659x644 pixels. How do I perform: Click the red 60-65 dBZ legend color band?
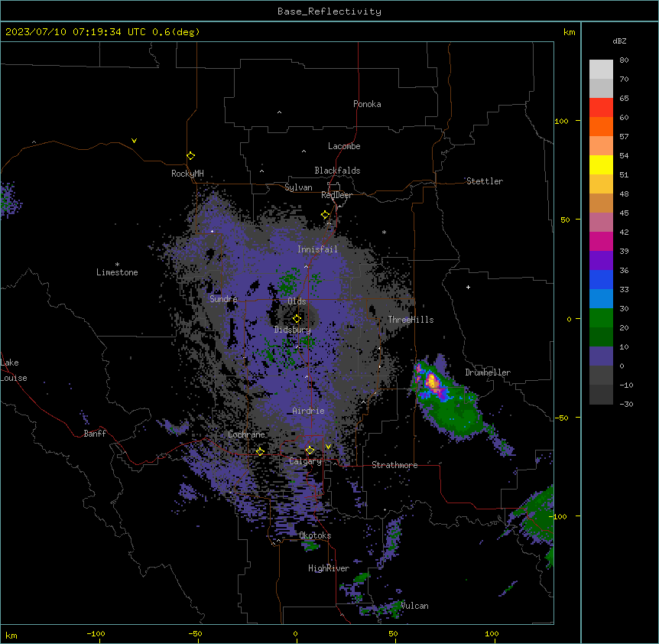click(x=601, y=108)
